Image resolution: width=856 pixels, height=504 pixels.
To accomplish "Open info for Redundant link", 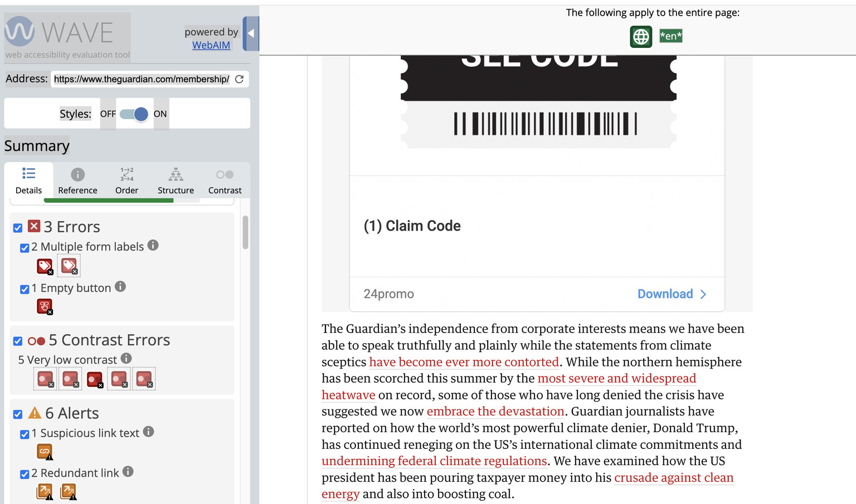I will pos(128,472).
